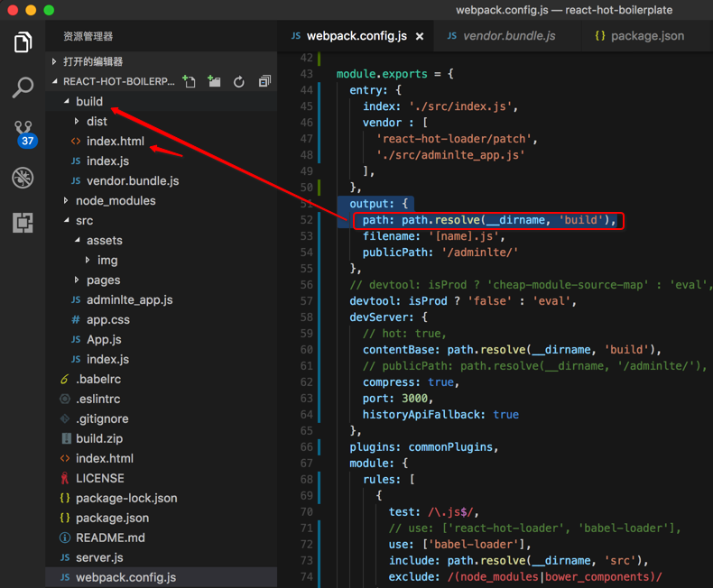This screenshot has width=713, height=588.
Task: Open index.html inside build folder
Action: (x=115, y=141)
